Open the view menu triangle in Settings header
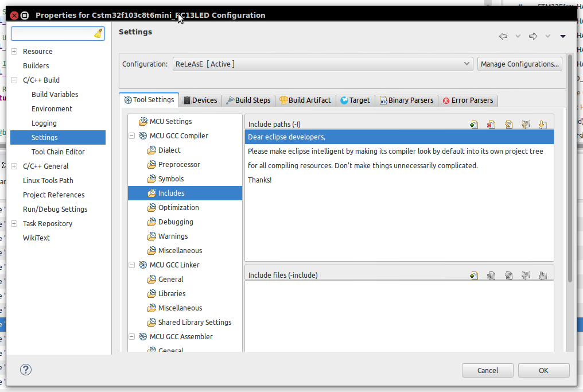This screenshot has width=583, height=392. click(x=563, y=36)
